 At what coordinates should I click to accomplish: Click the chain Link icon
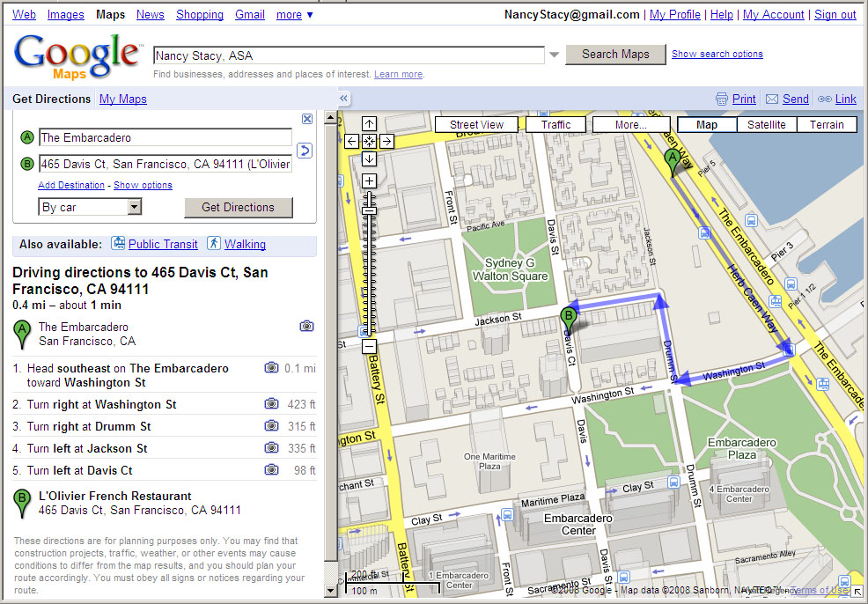(825, 99)
